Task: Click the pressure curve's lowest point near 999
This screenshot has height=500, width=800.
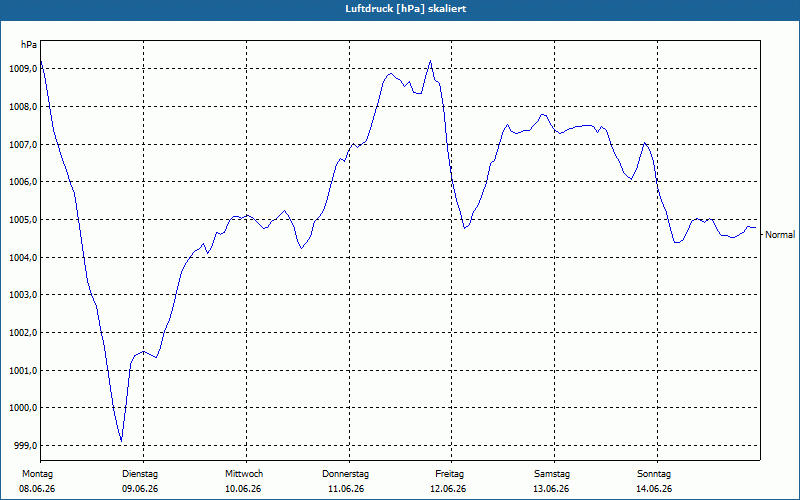Action: click(x=121, y=441)
